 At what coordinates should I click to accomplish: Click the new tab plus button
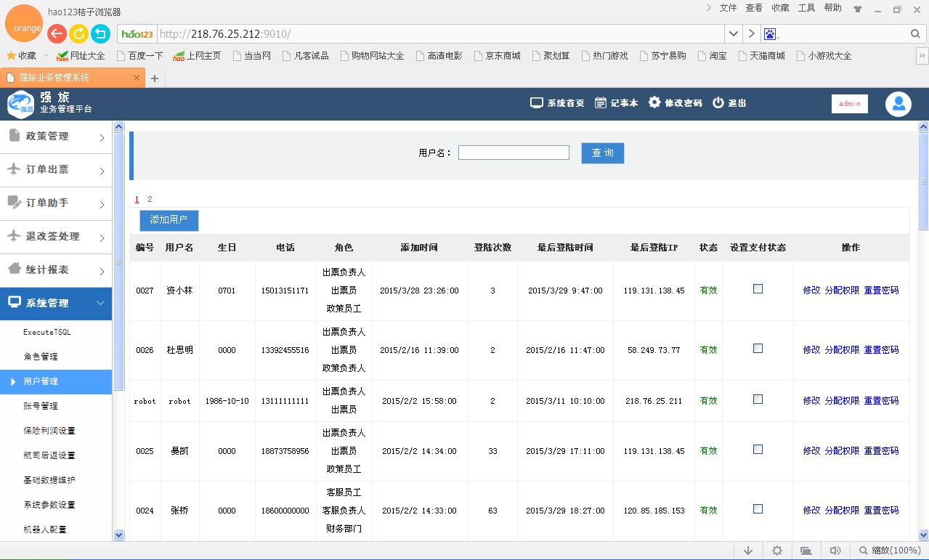[x=155, y=78]
